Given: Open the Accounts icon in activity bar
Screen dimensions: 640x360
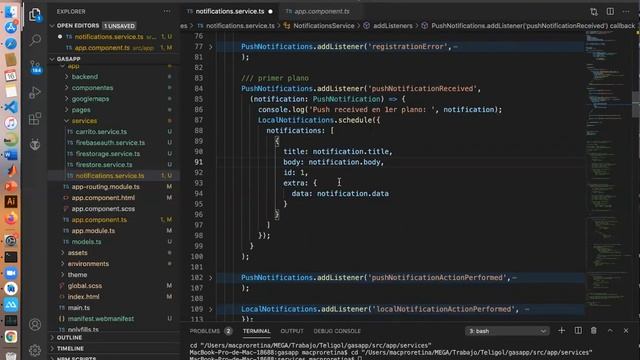Looking at the screenshot, I should [x=35, y=324].
